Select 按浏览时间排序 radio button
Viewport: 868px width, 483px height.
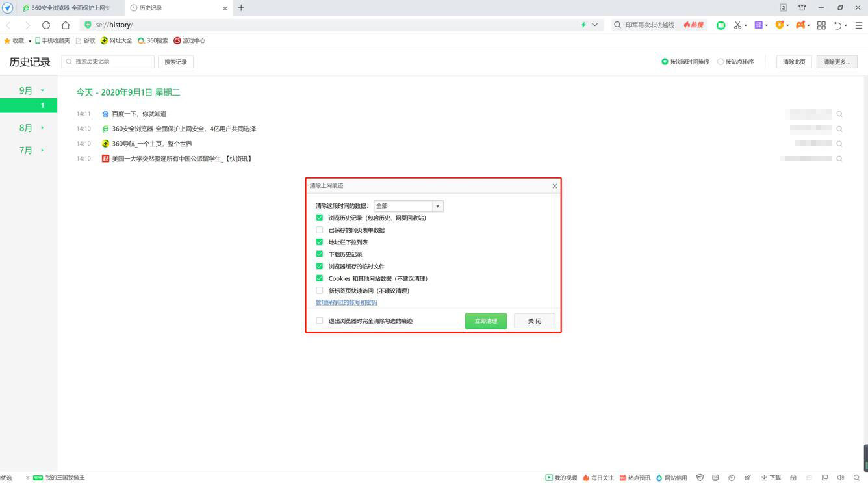[665, 62]
